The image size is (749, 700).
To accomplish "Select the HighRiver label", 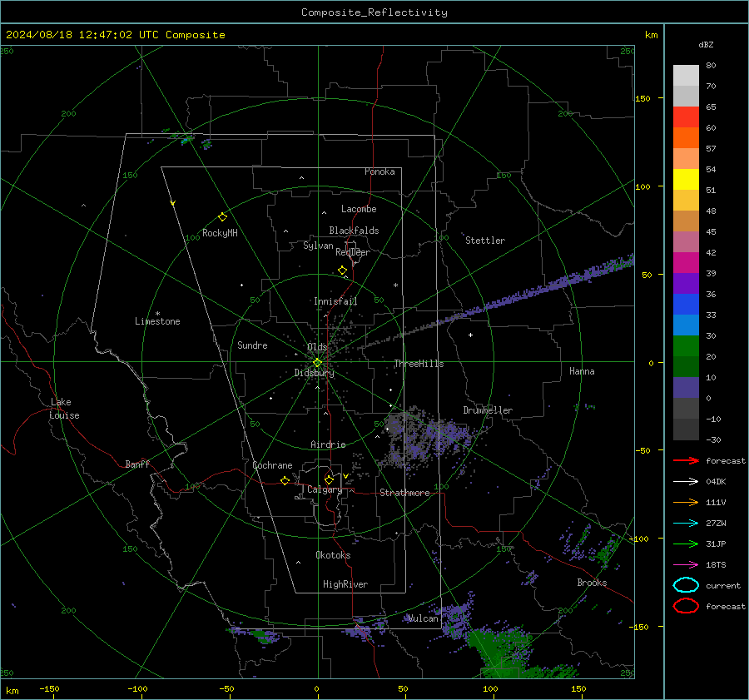I will [x=345, y=584].
